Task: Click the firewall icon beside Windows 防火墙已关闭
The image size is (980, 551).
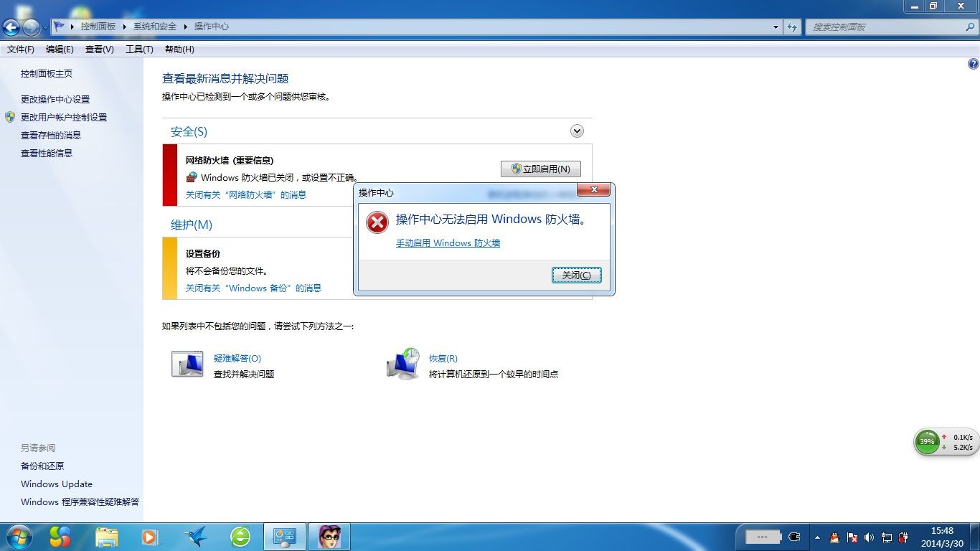Action: (x=192, y=177)
